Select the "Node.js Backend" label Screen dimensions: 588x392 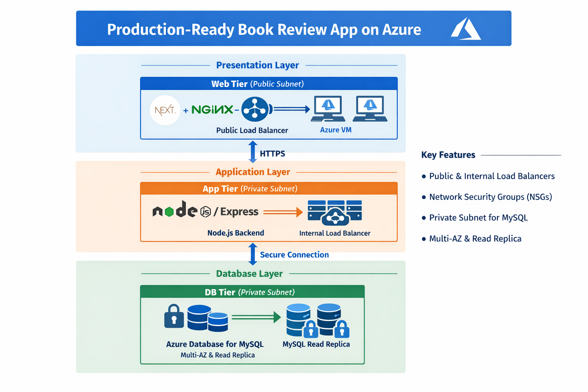(x=236, y=233)
